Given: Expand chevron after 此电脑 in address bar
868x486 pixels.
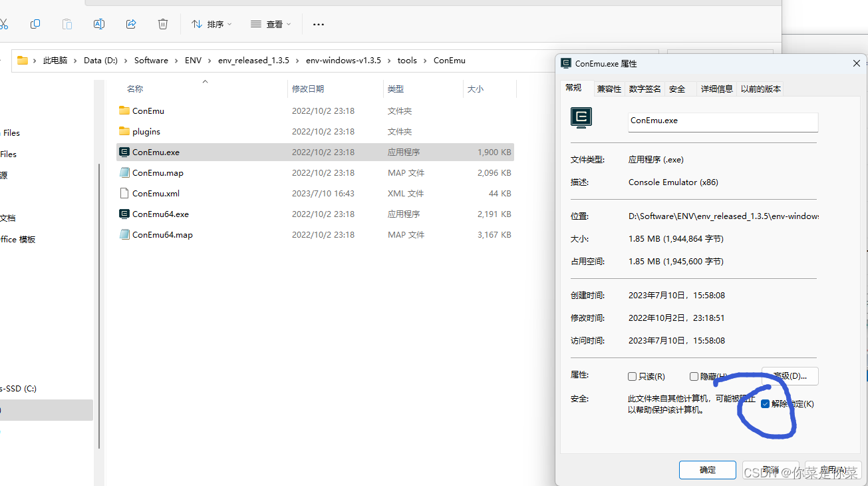Looking at the screenshot, I should click(x=75, y=61).
